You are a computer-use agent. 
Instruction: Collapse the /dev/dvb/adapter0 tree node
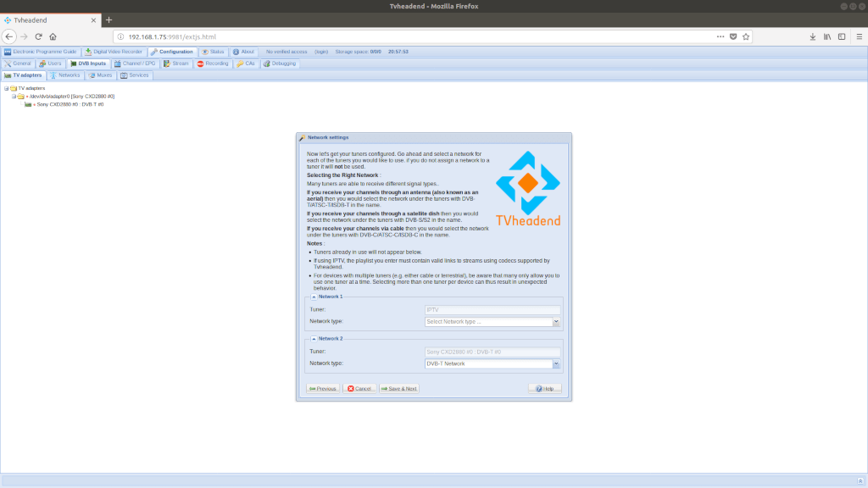coord(14,97)
